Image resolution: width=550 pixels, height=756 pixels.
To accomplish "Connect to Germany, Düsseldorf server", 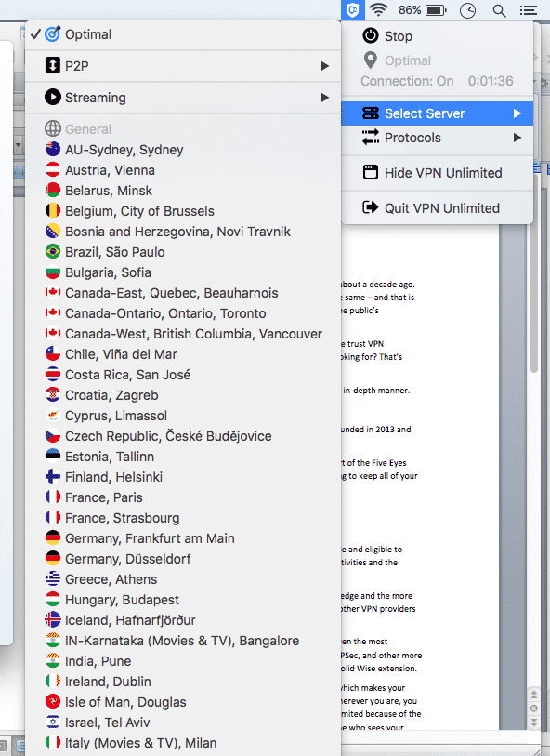I will (x=183, y=558).
